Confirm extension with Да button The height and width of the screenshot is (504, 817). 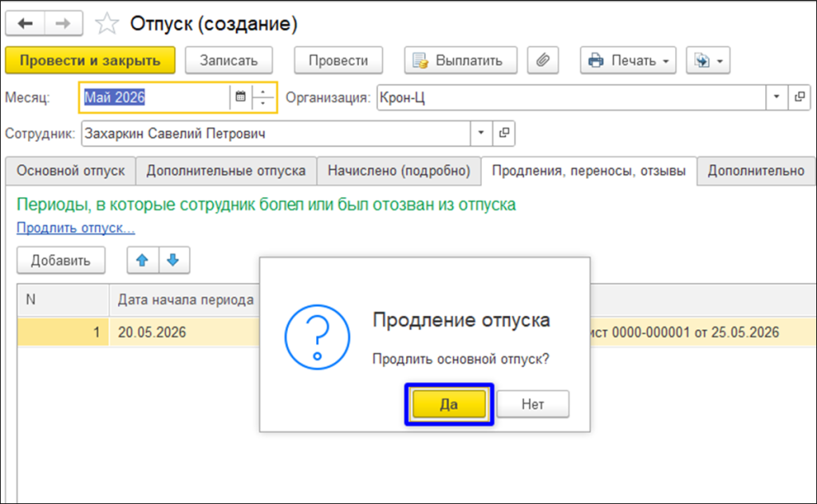coord(448,404)
